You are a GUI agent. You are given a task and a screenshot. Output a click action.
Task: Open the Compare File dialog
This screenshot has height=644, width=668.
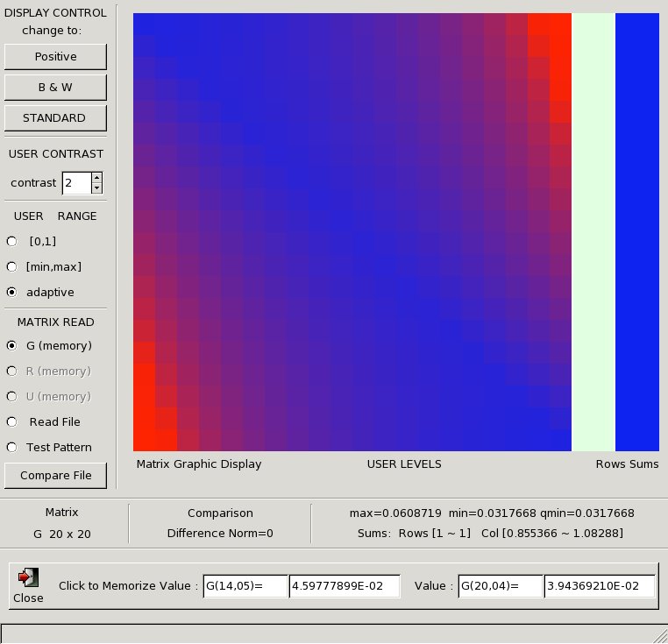(56, 476)
